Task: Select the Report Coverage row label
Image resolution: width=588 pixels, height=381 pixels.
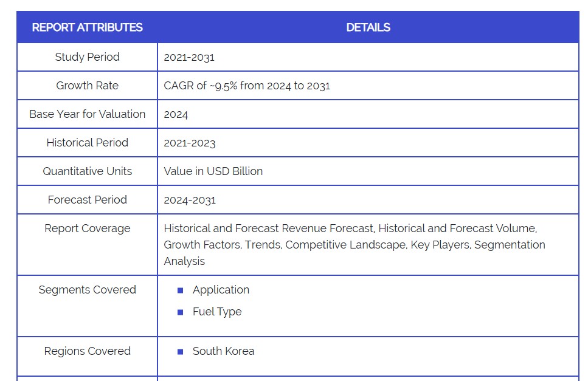Action: click(x=87, y=228)
